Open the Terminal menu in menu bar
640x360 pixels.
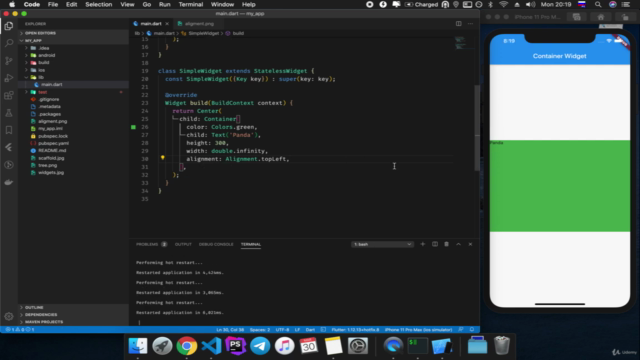coord(191,4)
